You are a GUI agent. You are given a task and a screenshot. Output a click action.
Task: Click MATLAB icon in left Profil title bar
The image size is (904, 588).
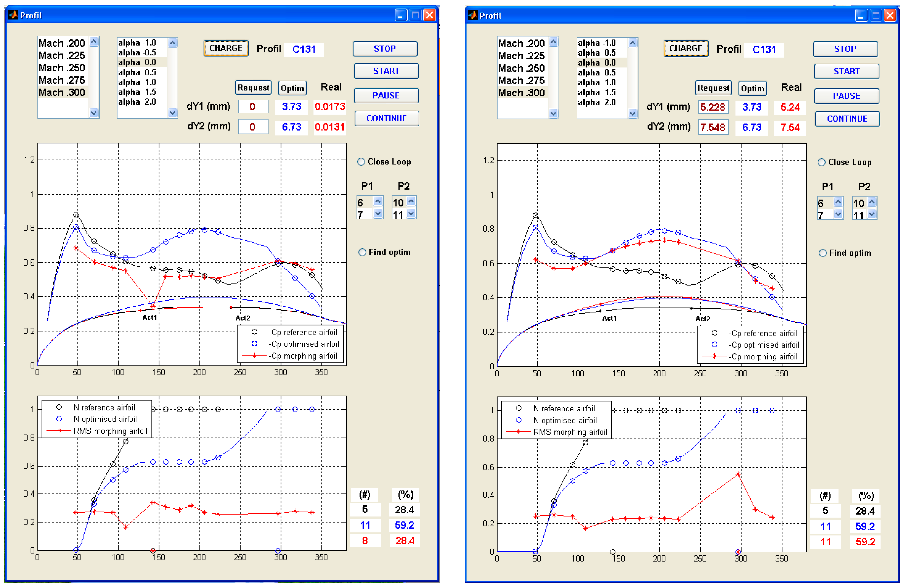tap(13, 15)
